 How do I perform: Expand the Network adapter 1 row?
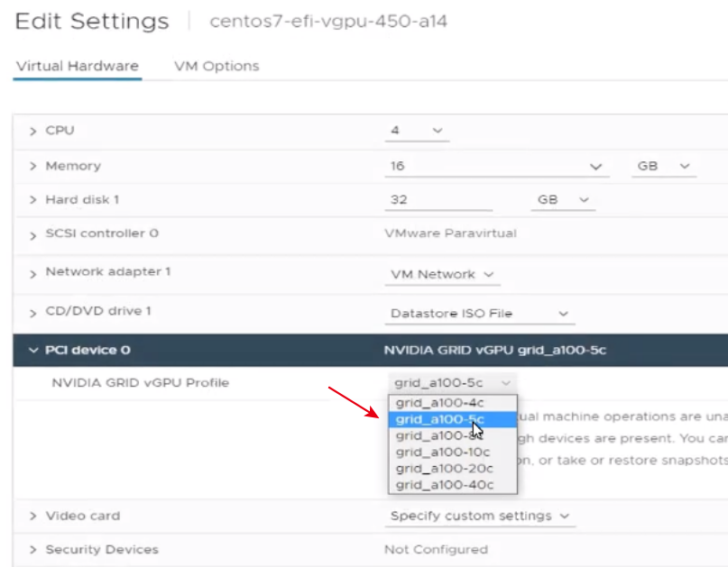pyautogui.click(x=32, y=274)
